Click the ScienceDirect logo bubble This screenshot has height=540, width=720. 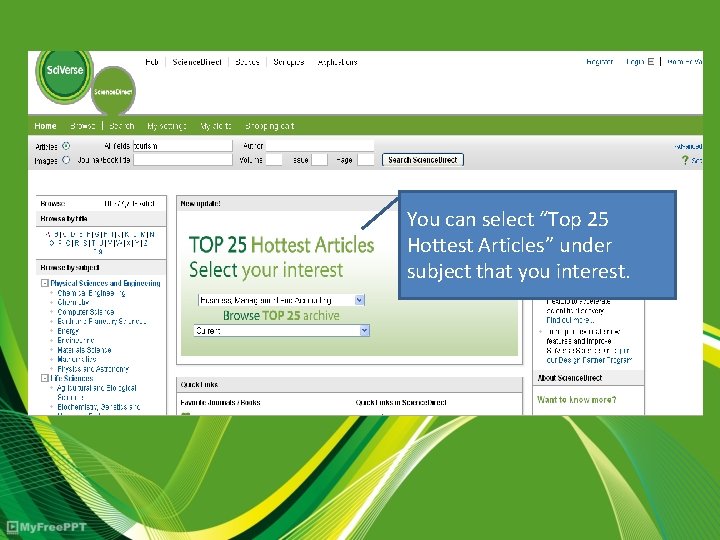click(113, 91)
